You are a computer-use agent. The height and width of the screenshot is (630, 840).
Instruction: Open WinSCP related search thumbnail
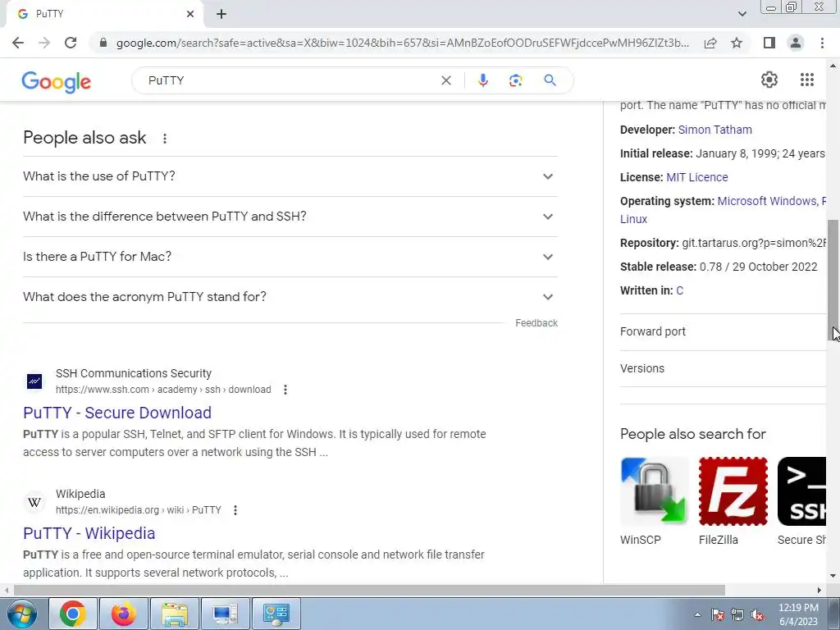pyautogui.click(x=654, y=491)
